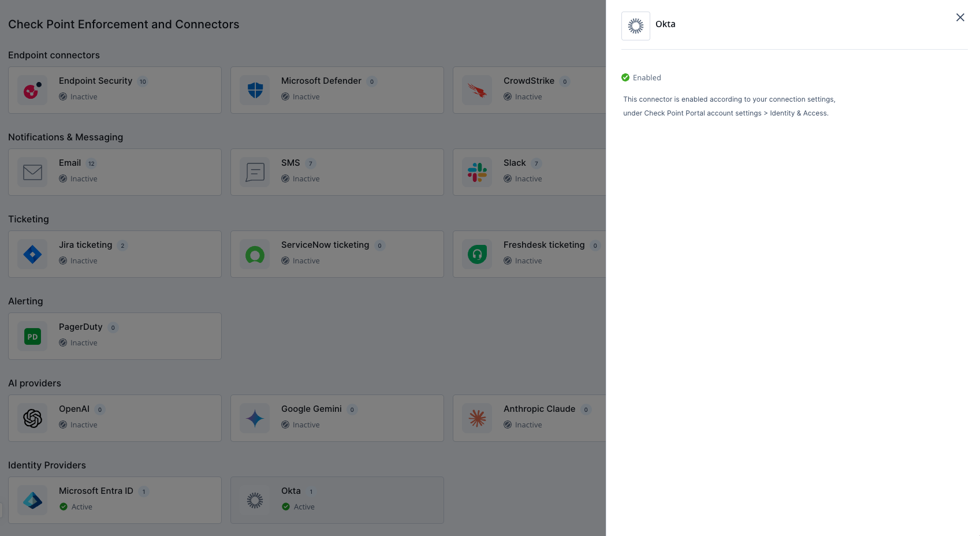
Task: Click the ServiceNow ticketing icon
Action: click(x=255, y=254)
